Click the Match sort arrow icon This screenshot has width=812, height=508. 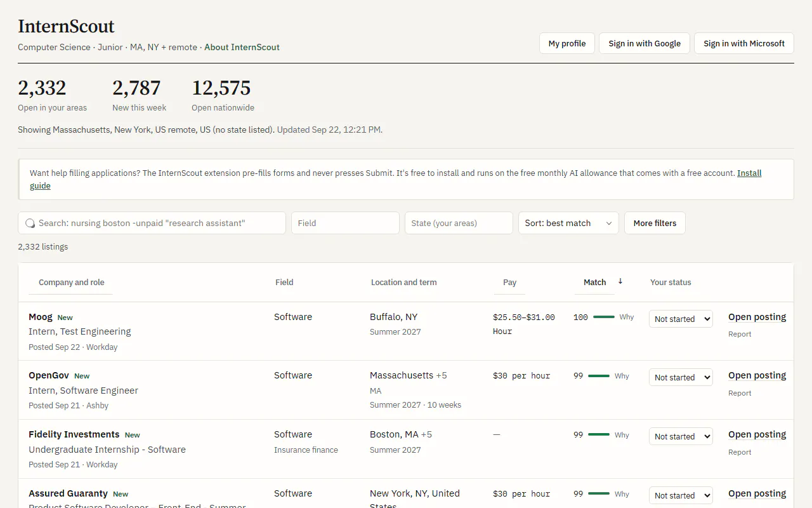point(620,281)
